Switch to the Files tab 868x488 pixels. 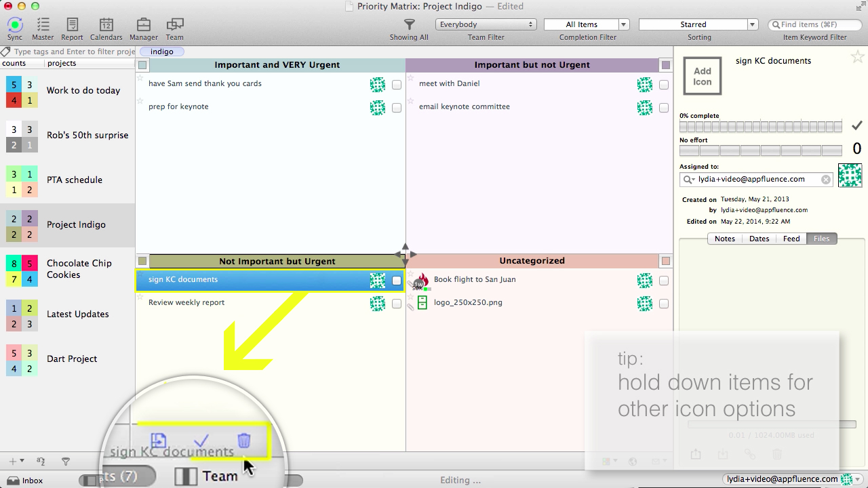821,239
